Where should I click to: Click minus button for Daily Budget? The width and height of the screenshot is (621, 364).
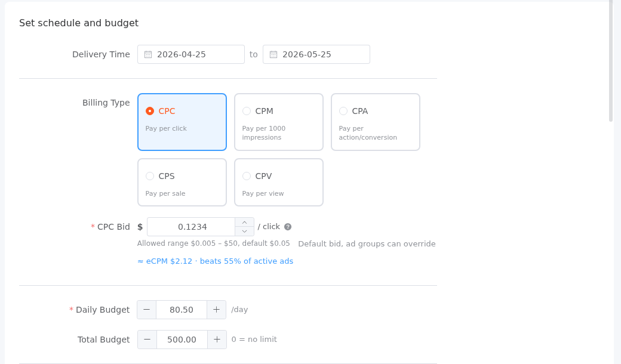point(146,310)
